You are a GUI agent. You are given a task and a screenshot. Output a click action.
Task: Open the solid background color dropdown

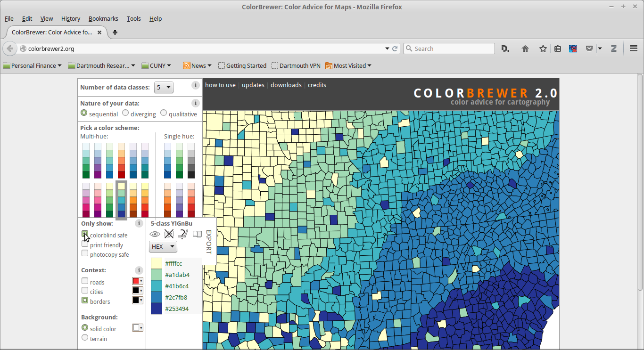[x=137, y=328]
